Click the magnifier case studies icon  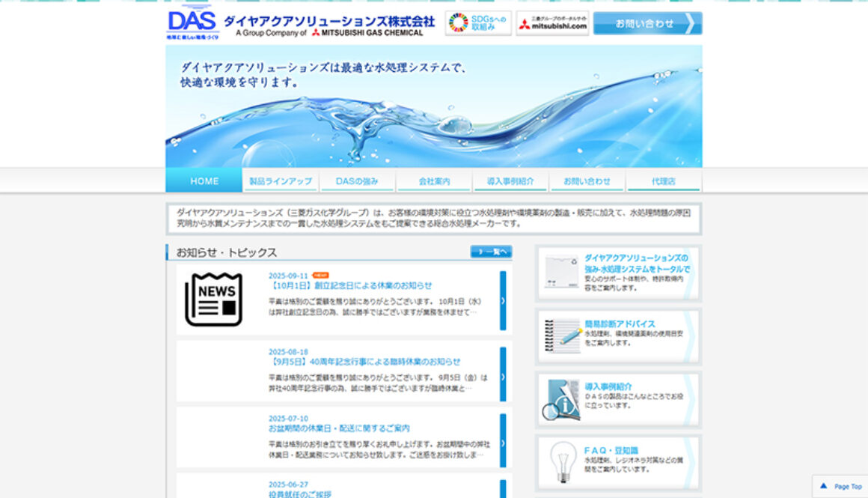tap(560, 399)
